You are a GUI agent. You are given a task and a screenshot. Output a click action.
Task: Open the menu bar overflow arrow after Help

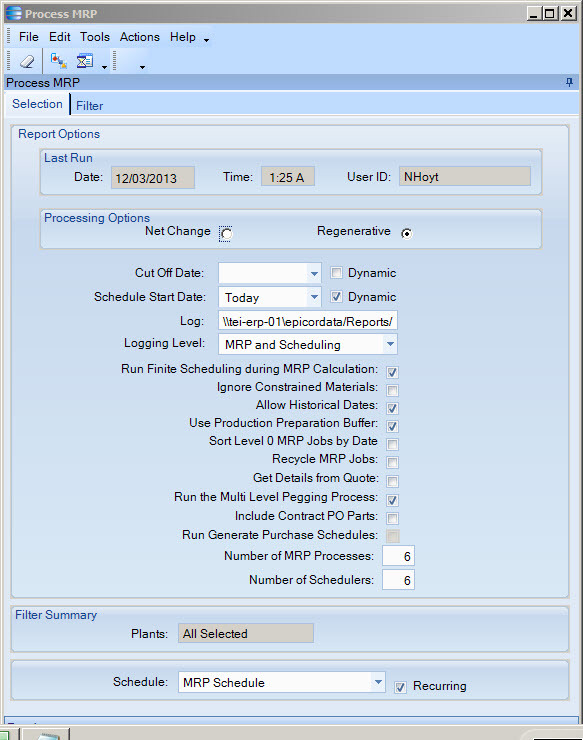[x=206, y=41]
